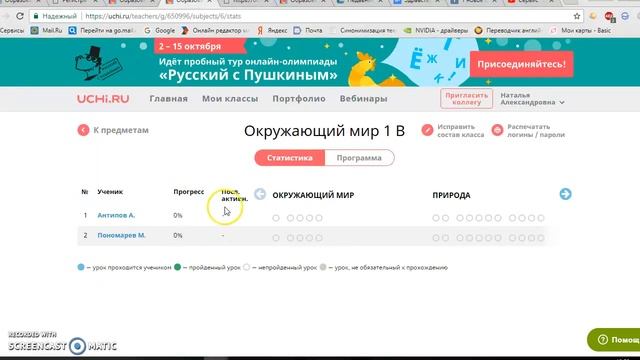Open the Почта bookmark
640x360 pixels.
pos(308,31)
